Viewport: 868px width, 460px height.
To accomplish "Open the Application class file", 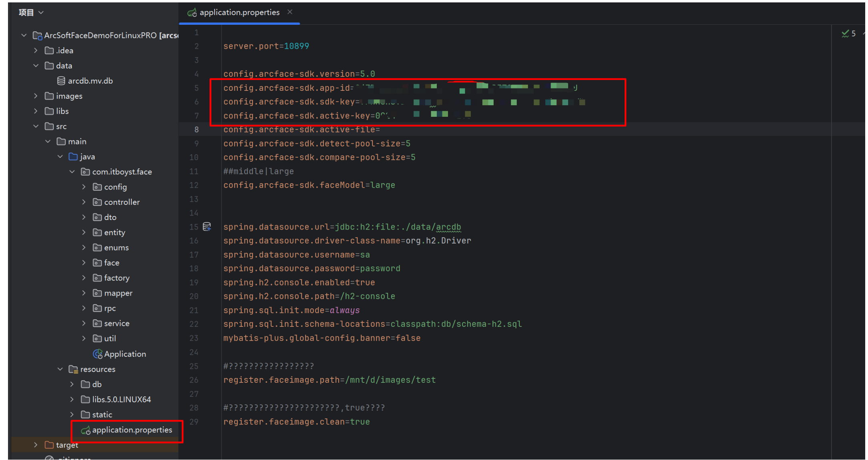I will [125, 354].
